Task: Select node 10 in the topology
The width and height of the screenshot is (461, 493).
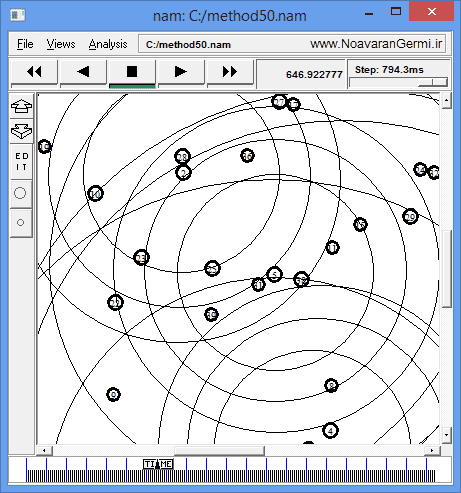Action: 95,194
